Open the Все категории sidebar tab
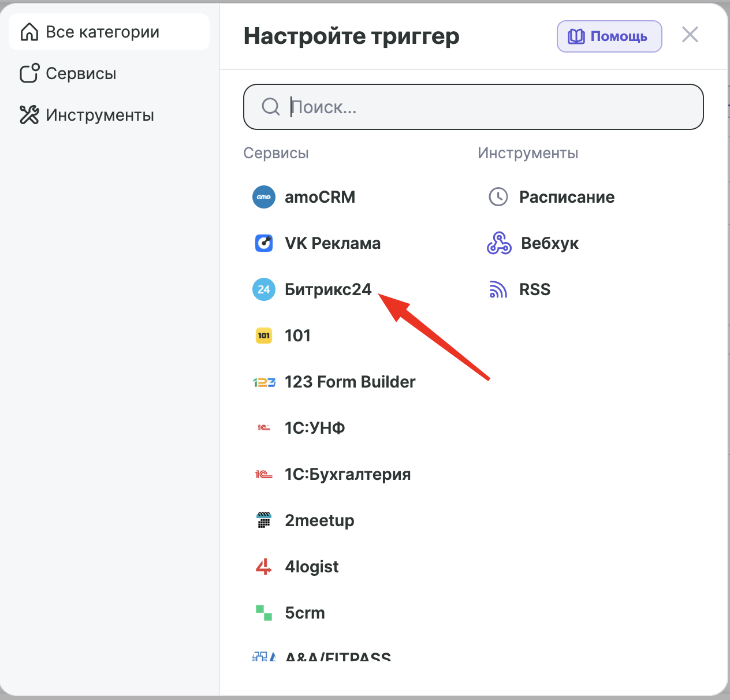This screenshot has width=730, height=700. (109, 32)
